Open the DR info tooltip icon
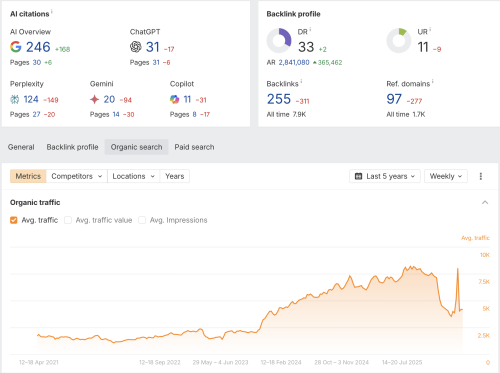 tap(310, 30)
